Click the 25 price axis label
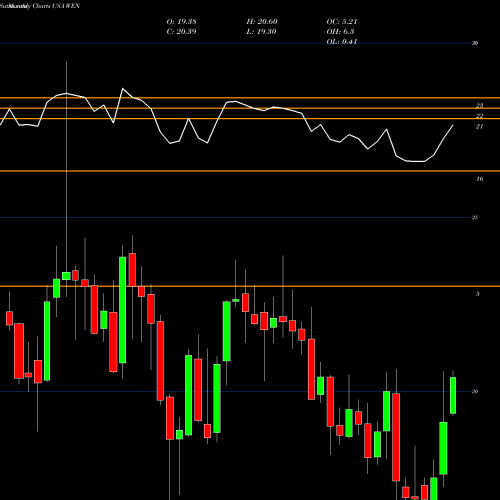Image resolution: width=500 pixels, height=500 pixels. 475,218
